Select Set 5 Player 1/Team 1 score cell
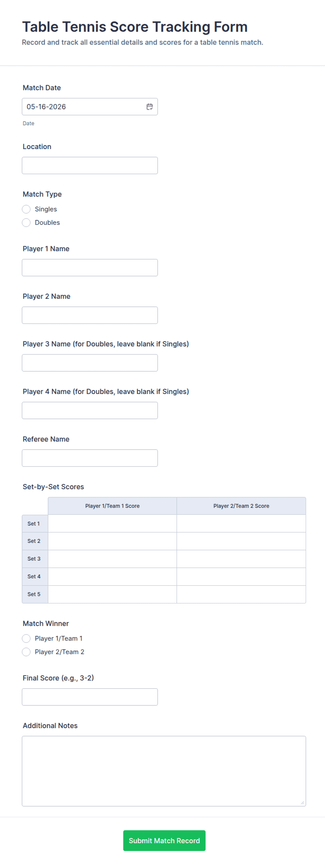 112,594
